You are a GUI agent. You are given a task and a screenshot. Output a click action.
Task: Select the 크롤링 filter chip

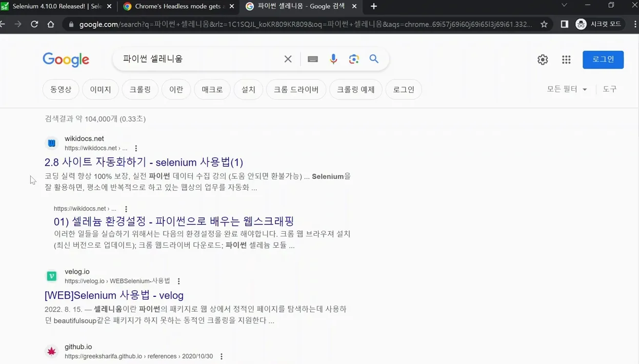tap(140, 89)
